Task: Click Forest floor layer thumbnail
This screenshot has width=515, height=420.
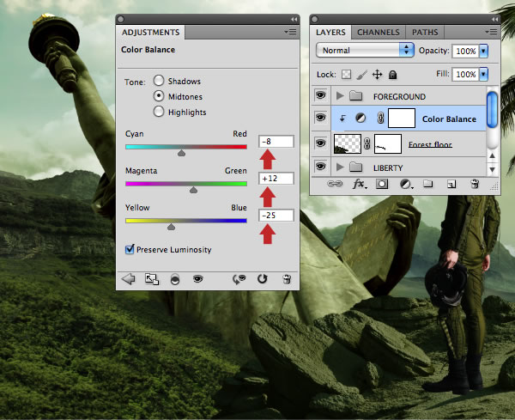Action: [348, 143]
